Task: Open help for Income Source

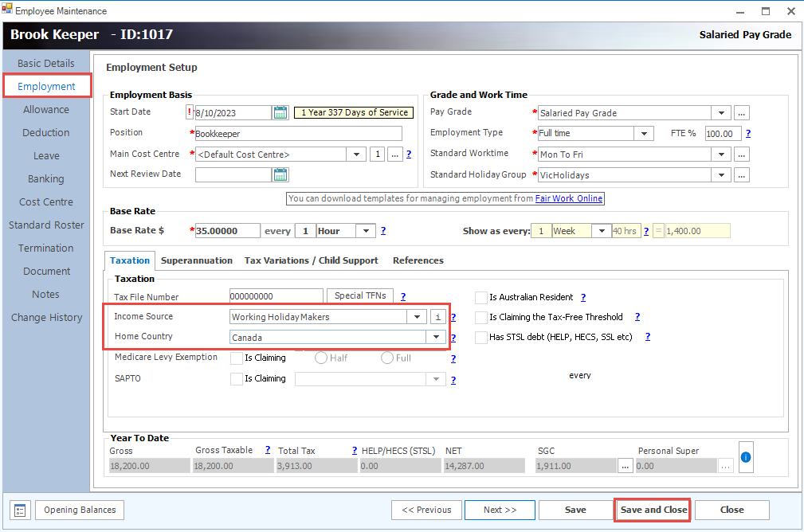Action: 453,317
